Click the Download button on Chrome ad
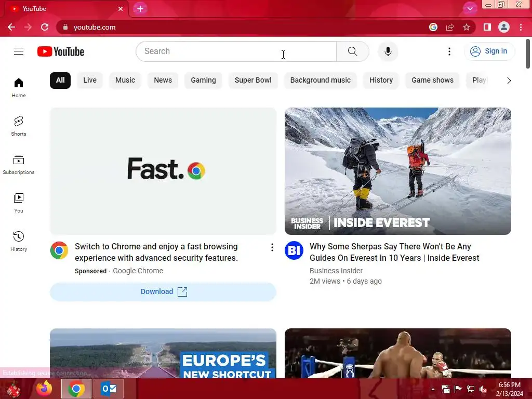The height and width of the screenshot is (399, 532). point(163,292)
